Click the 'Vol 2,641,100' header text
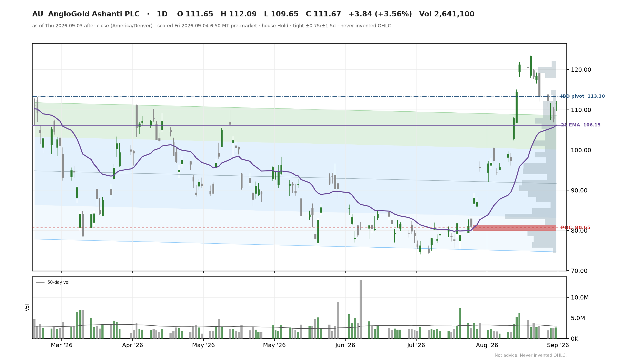The height and width of the screenshot is (364, 644). (x=447, y=14)
